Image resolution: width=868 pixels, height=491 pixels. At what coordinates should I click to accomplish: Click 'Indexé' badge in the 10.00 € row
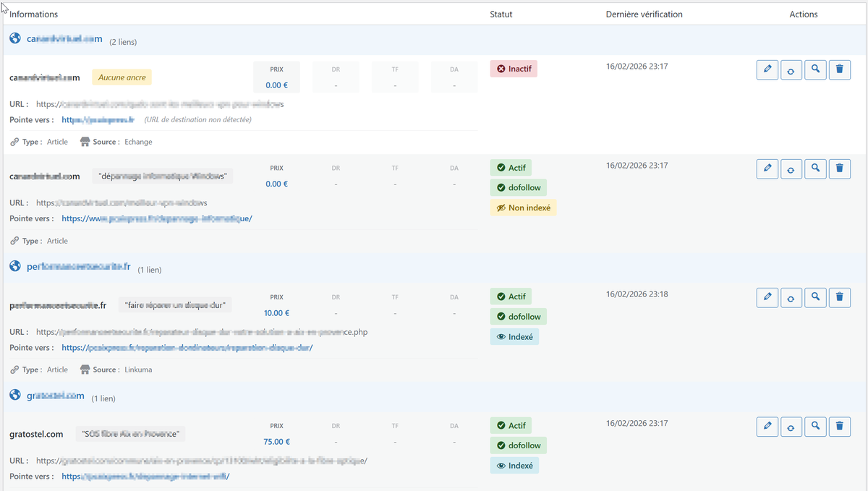[514, 336]
